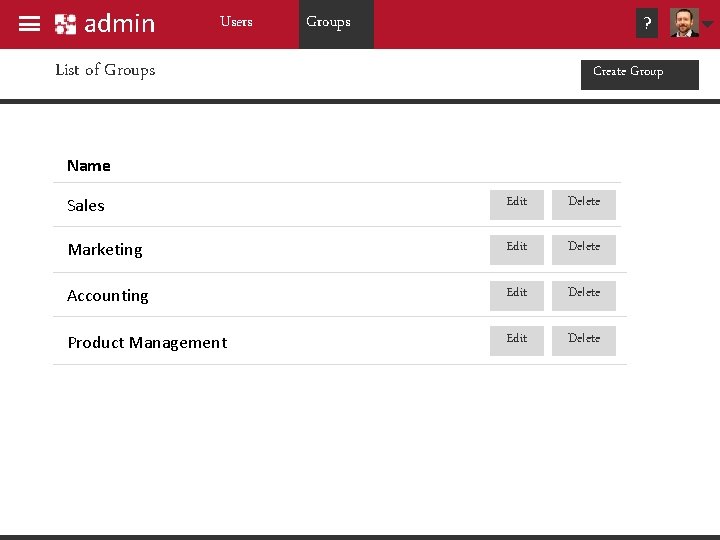Edit the Accounting group
The image size is (720, 540).
click(x=517, y=296)
